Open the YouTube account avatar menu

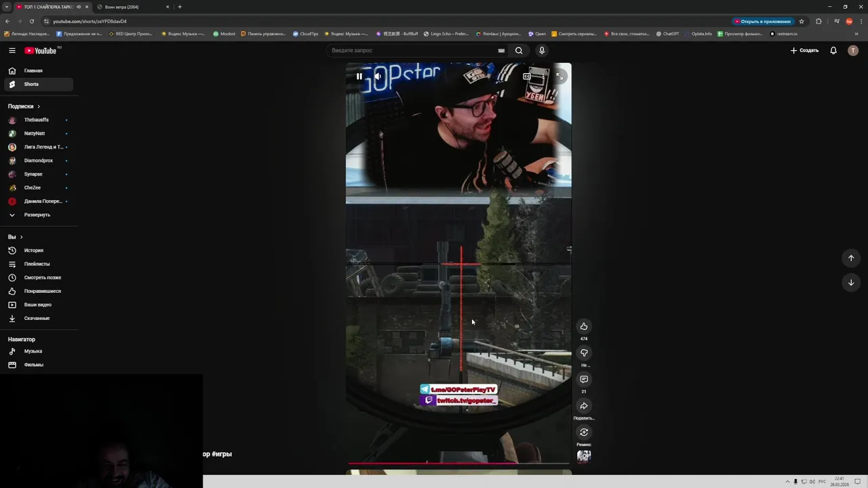pyautogui.click(x=853, y=50)
